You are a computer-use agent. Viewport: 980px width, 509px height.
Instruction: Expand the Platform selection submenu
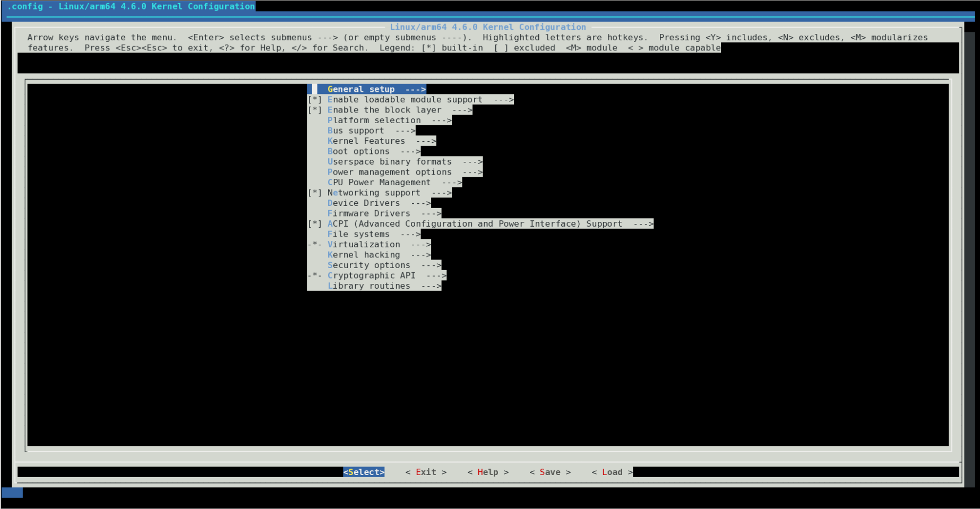click(374, 120)
